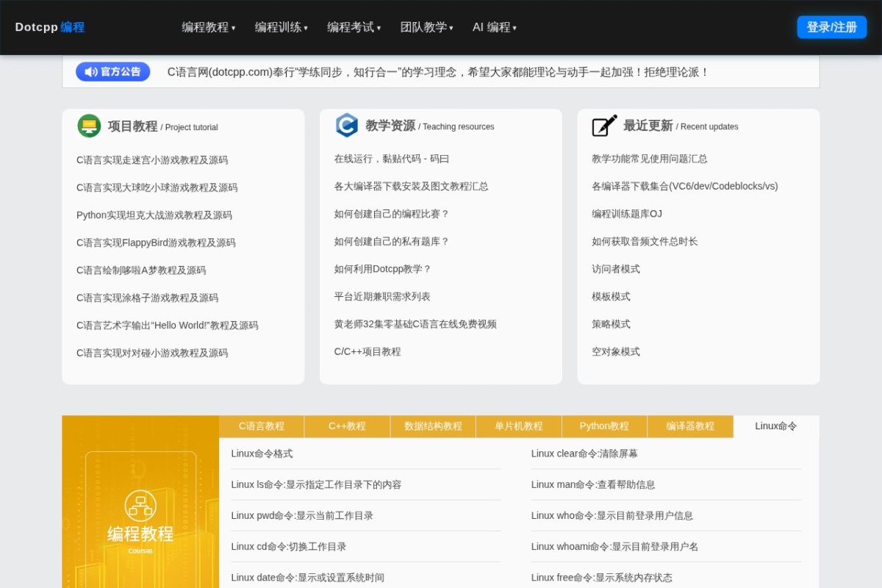This screenshot has width=882, height=588.
Task: Open C语言实现大球吃小球游戏教程及源码
Action: (x=157, y=187)
